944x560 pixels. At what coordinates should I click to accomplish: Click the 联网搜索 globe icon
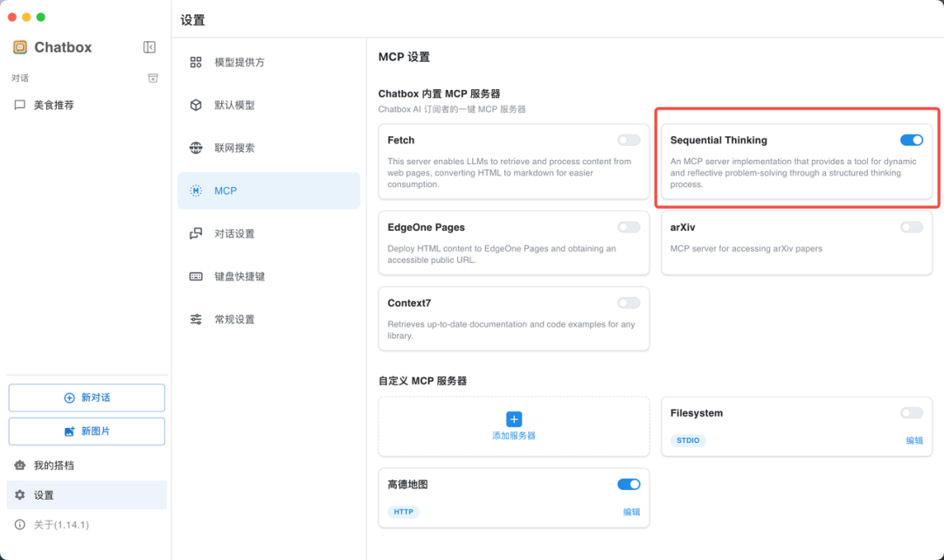pyautogui.click(x=196, y=148)
